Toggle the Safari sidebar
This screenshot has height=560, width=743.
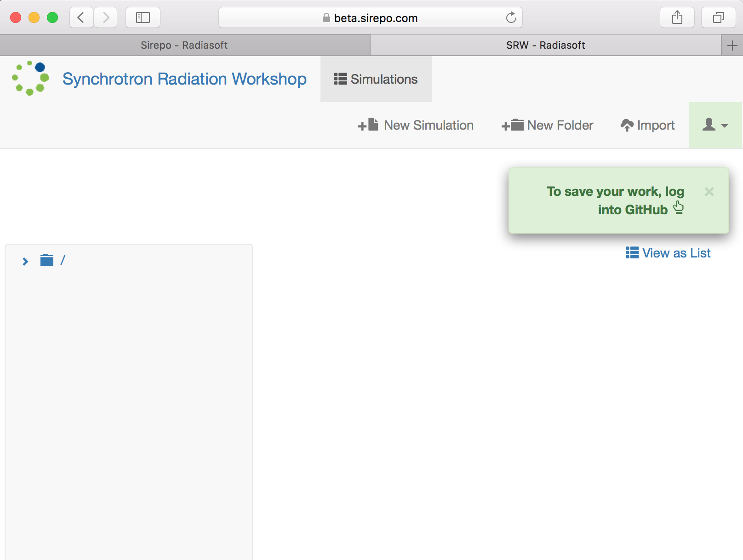[x=143, y=17]
